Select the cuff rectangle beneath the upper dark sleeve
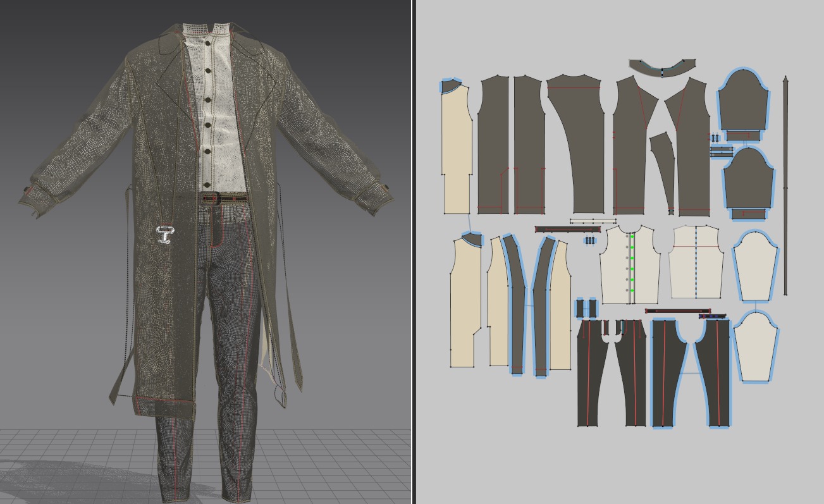 click(x=742, y=135)
